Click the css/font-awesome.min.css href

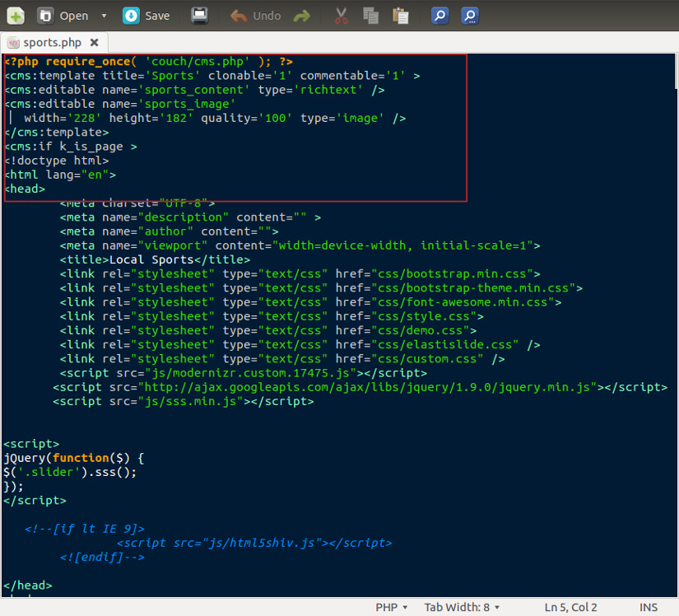point(463,302)
